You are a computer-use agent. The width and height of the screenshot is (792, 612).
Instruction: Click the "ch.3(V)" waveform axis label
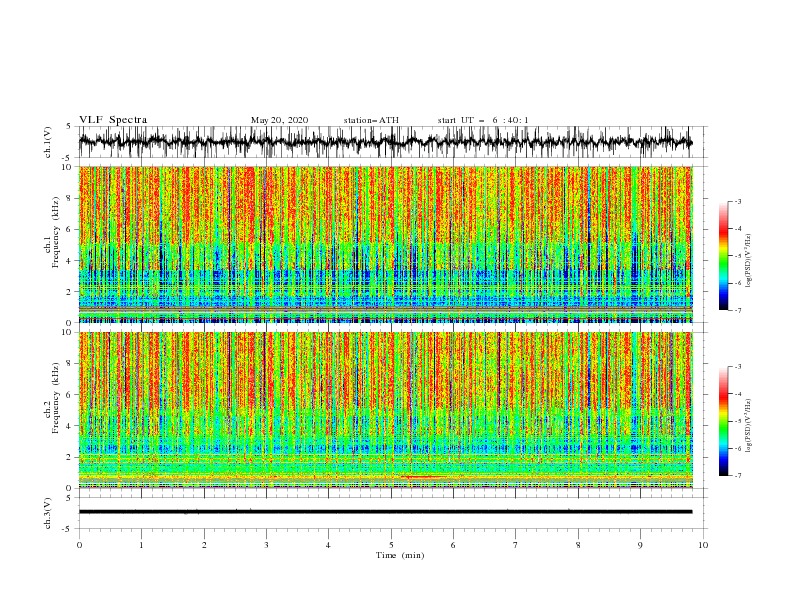(x=48, y=513)
